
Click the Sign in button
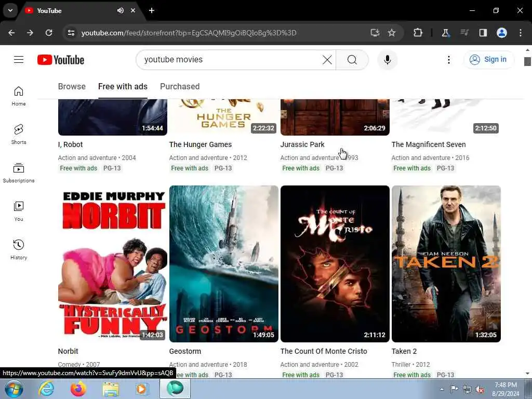click(x=488, y=60)
